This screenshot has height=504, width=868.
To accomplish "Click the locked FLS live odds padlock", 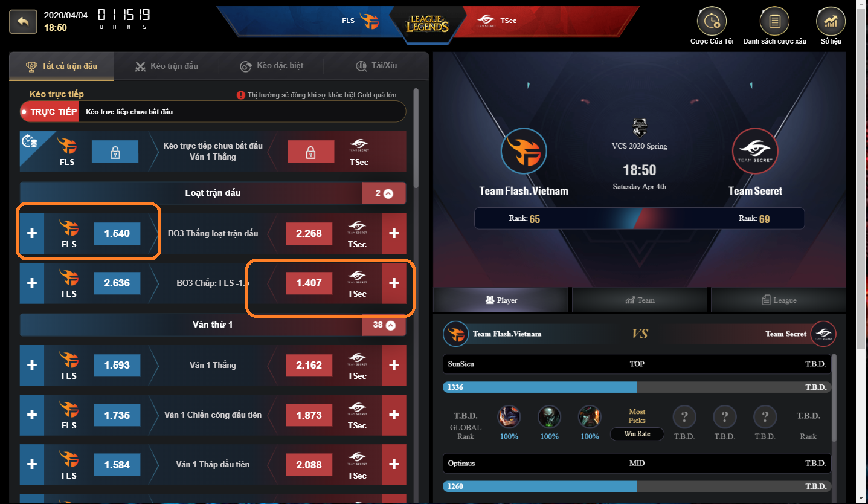I will click(115, 152).
